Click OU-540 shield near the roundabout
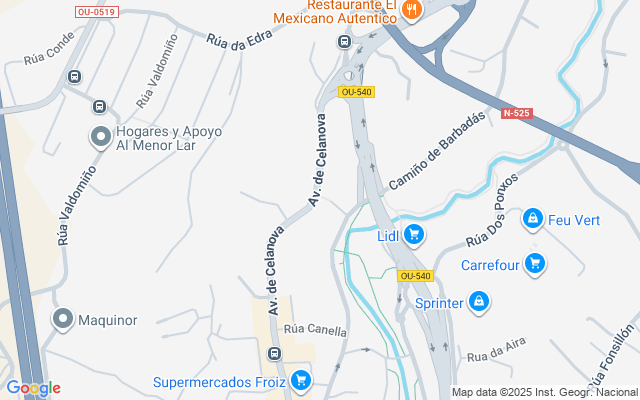 (x=356, y=92)
